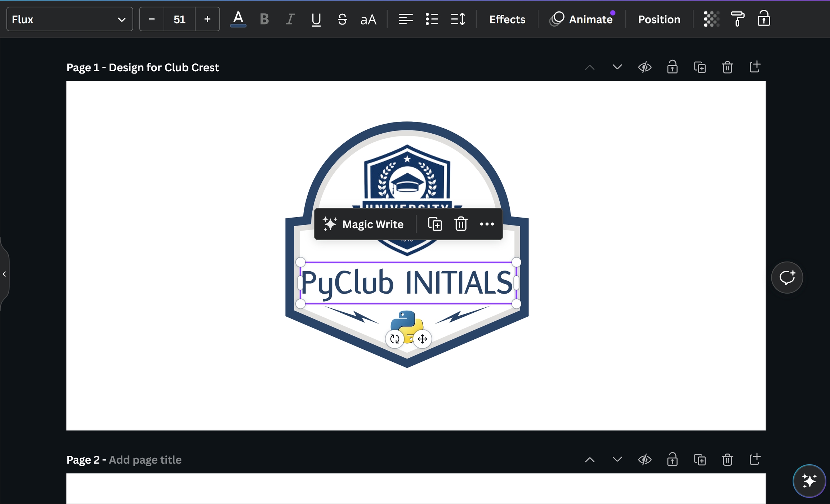Open the text color picker

pyautogui.click(x=238, y=19)
